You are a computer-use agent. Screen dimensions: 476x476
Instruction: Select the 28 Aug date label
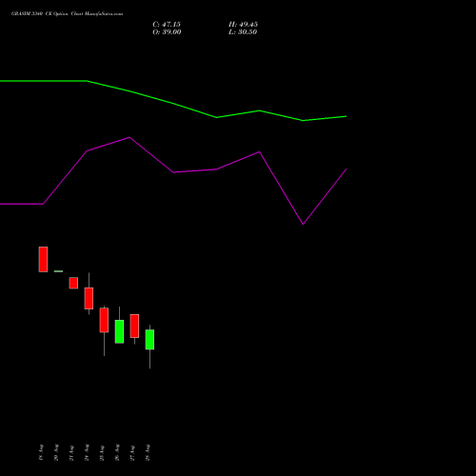pyautogui.click(x=148, y=452)
